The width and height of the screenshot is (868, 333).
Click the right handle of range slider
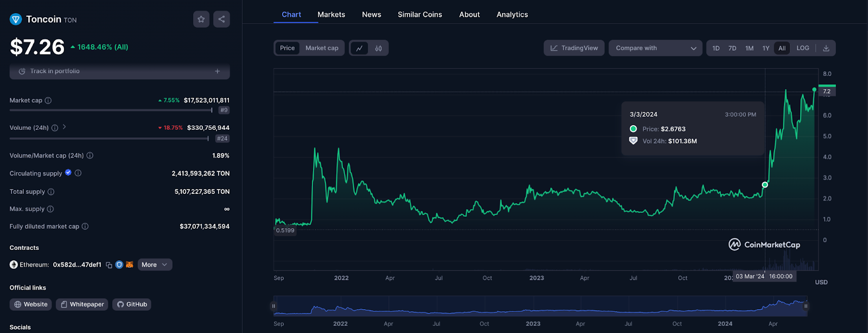coord(806,306)
